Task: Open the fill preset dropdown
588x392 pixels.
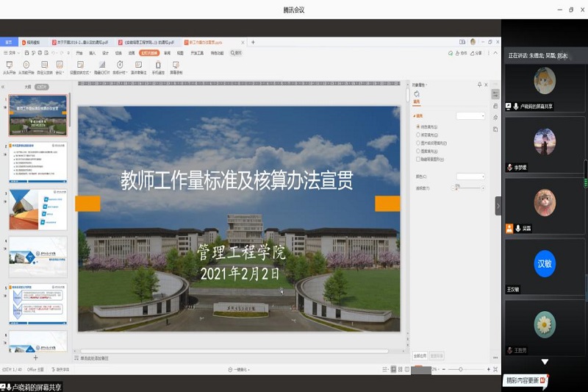Action: 470,115
